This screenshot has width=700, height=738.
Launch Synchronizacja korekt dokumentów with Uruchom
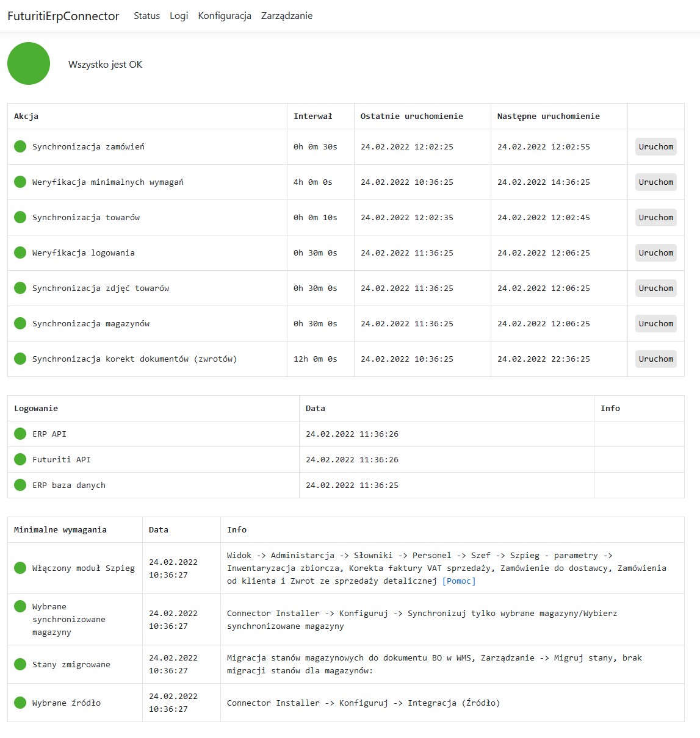(655, 359)
